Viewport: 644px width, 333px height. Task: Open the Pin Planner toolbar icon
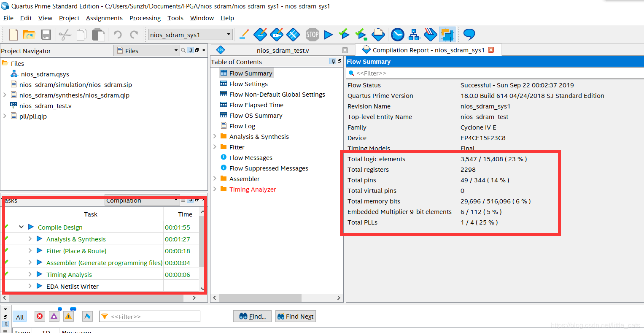tap(277, 35)
